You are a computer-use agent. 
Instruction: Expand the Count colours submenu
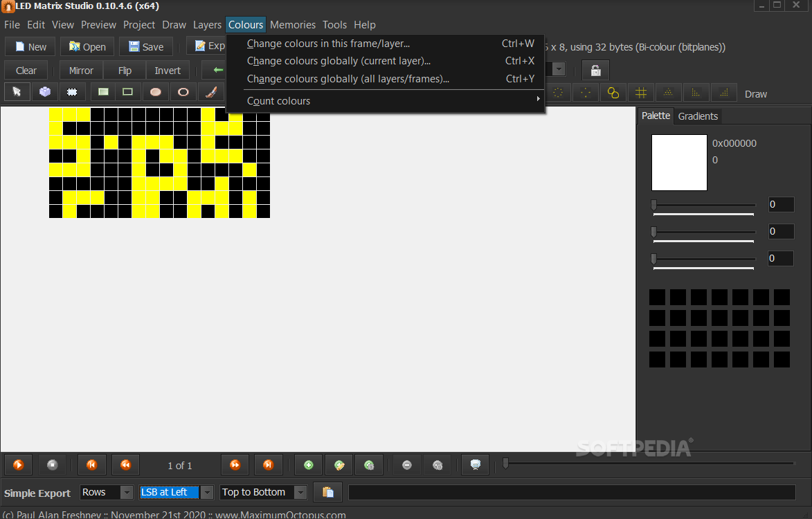386,101
